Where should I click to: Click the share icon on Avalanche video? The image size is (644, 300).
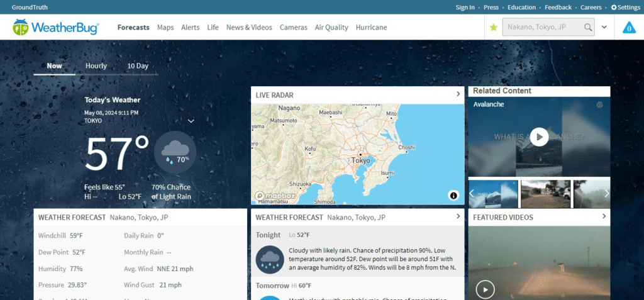pyautogui.click(x=599, y=105)
